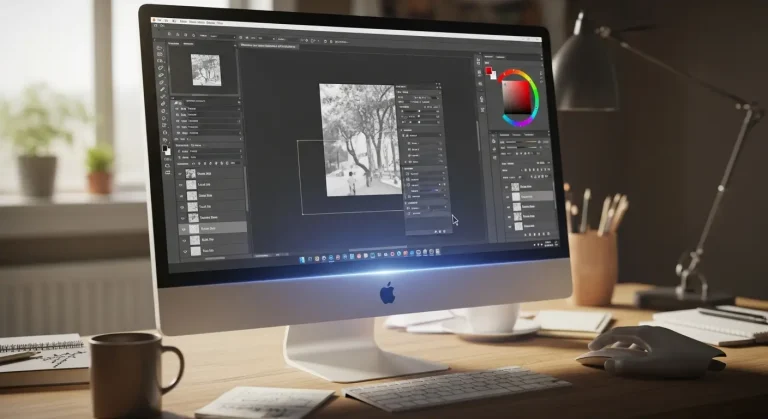Toggle eye icon of bottom layer in left layers list
Image resolution: width=768 pixels, height=419 pixels.
tap(186, 251)
